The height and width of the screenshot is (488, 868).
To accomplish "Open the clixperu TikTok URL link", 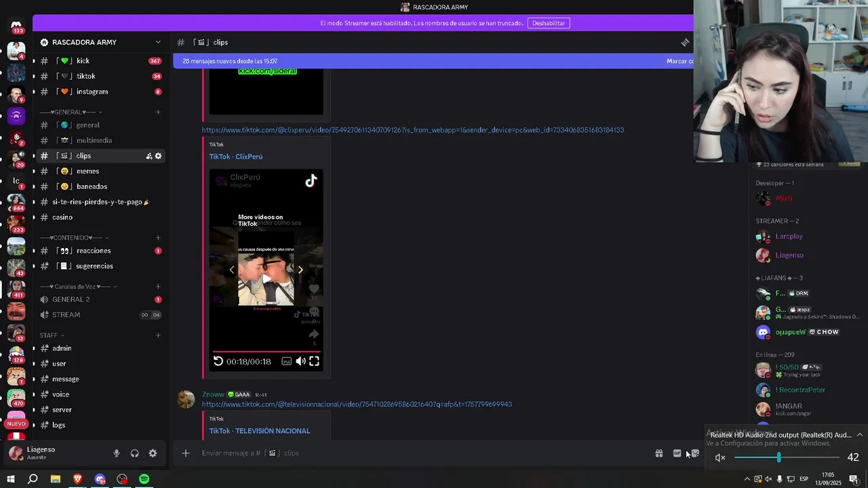I will point(412,130).
